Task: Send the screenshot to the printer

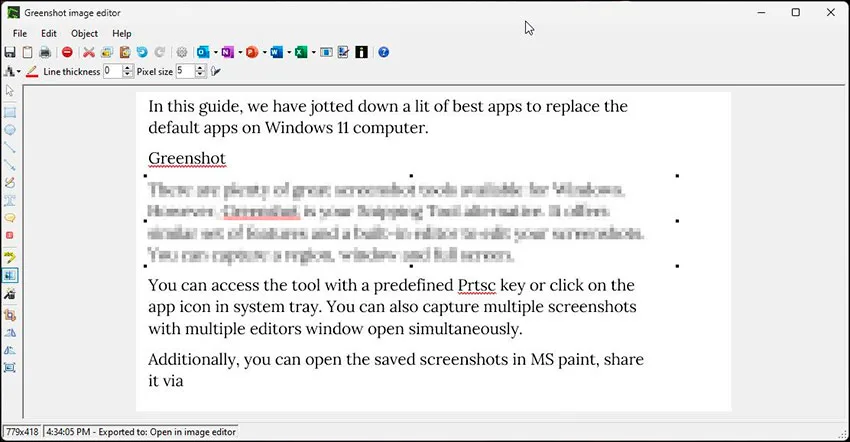Action: point(45,52)
